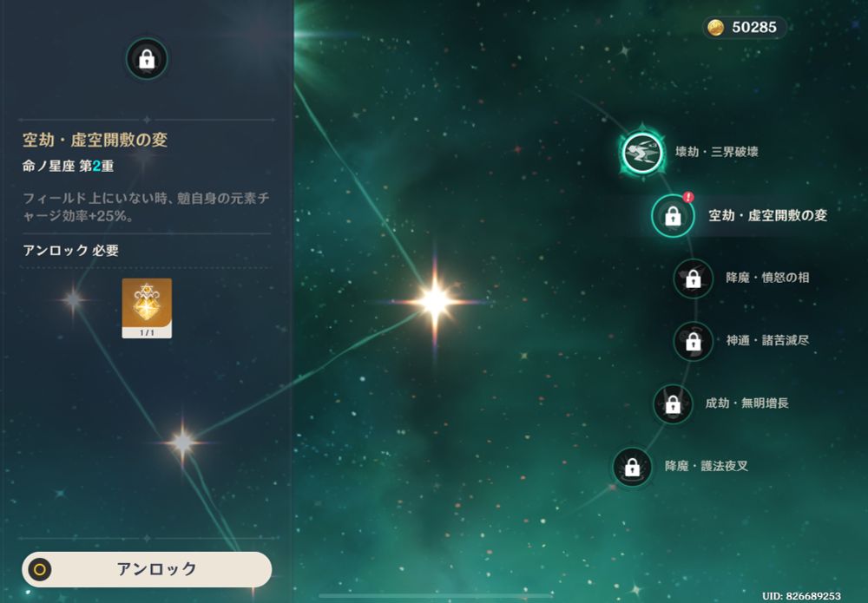Click the 壊劫・三界破壊 label text
Image resolution: width=868 pixels, height=603 pixels.
(716, 152)
